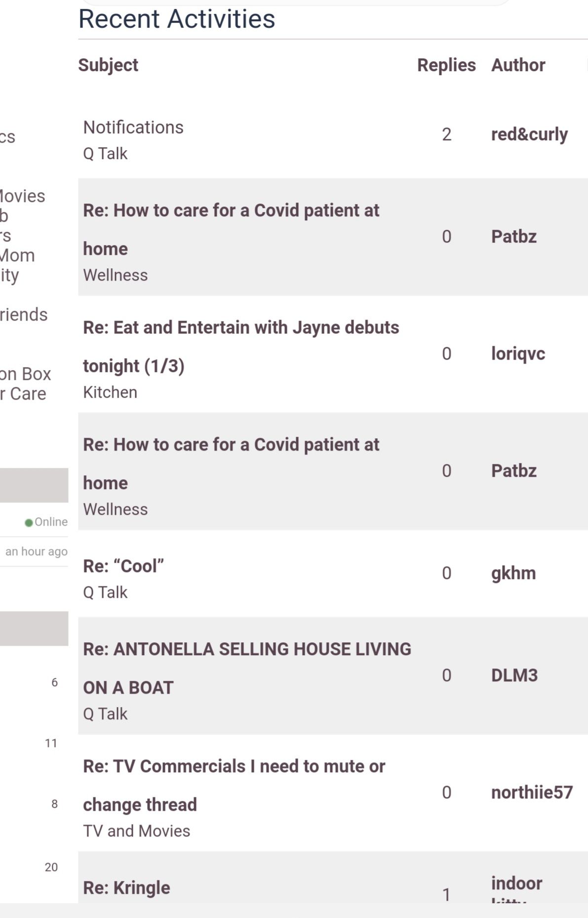View loriqvc's profile
588x918 pixels.
tap(518, 354)
